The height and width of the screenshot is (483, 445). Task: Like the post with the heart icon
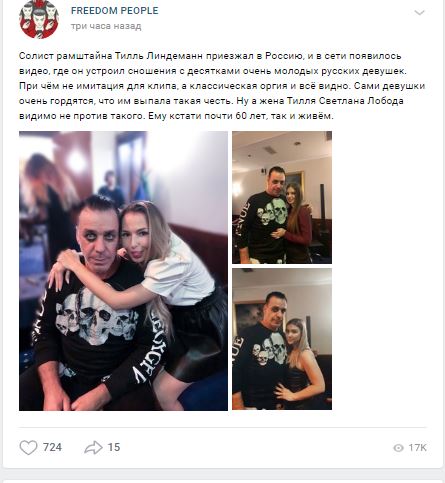point(28,447)
